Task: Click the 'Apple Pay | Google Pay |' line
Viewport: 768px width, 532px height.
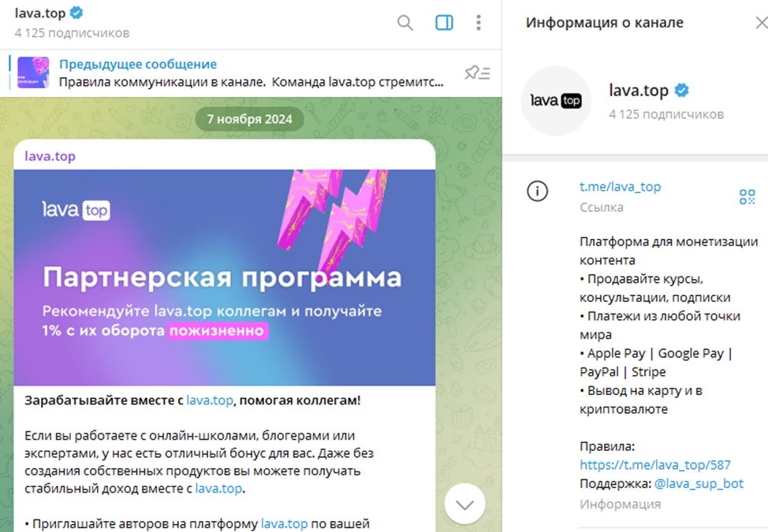Action: (656, 353)
